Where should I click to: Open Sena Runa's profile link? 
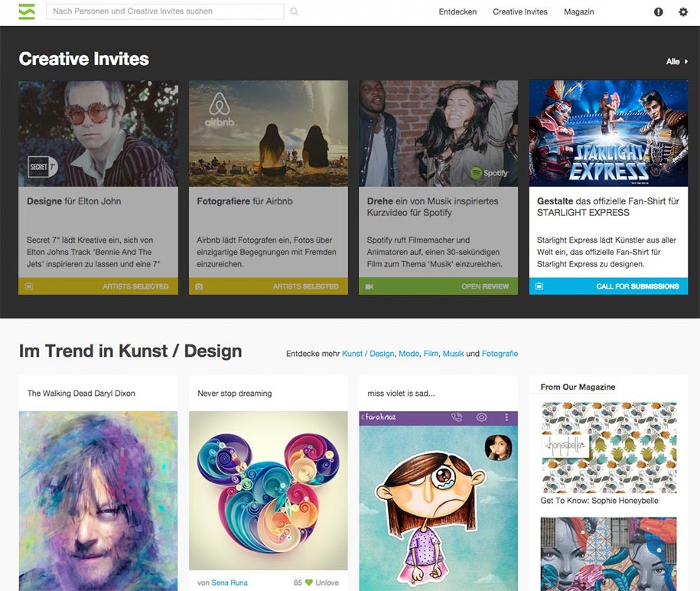click(x=230, y=583)
